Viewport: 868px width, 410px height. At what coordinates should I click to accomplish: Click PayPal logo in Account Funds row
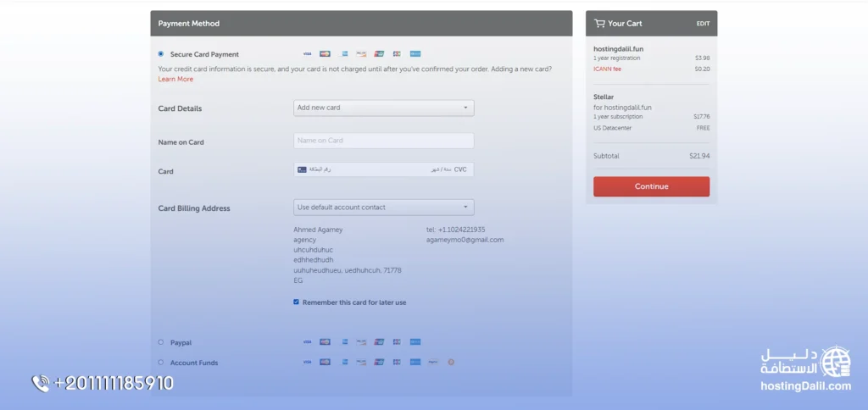click(x=433, y=362)
